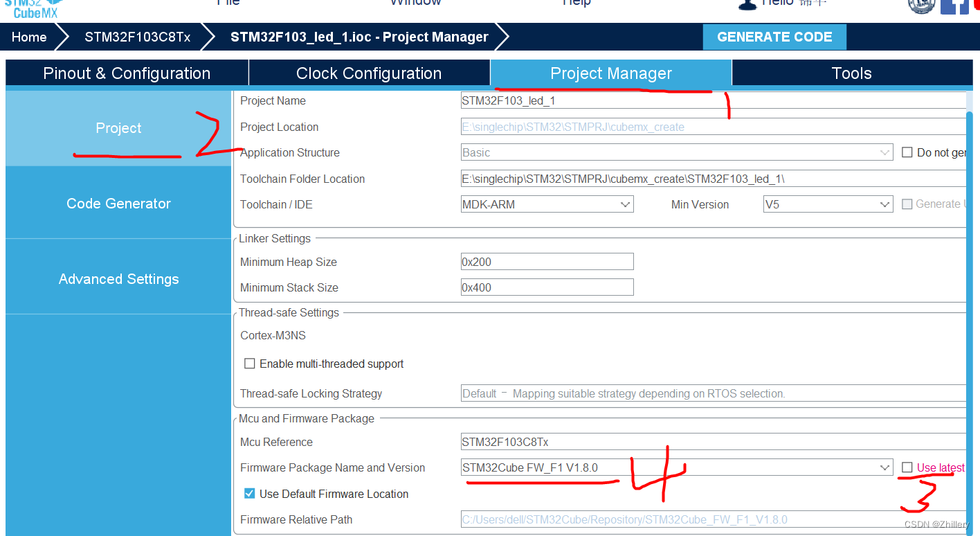Toggle the Generate Under Root checkbox
980x536 pixels.
pos(907,204)
